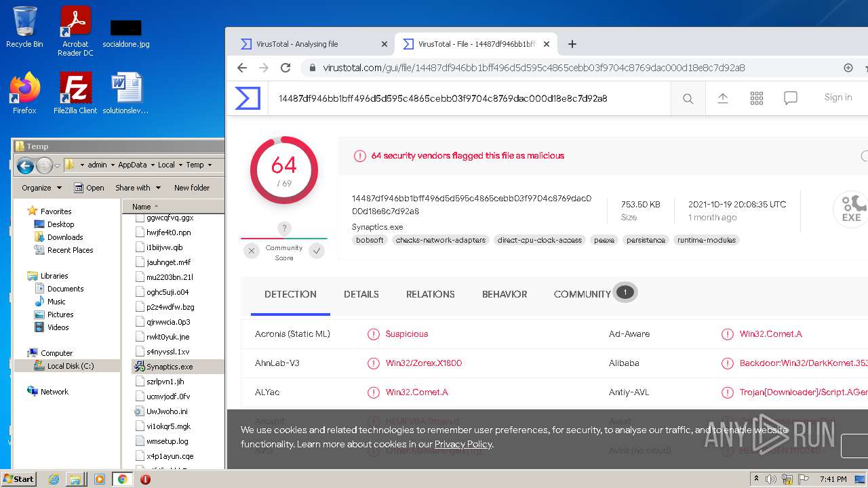868x488 pixels.
Task: Close the VirusTotal File tab
Action: click(547, 44)
